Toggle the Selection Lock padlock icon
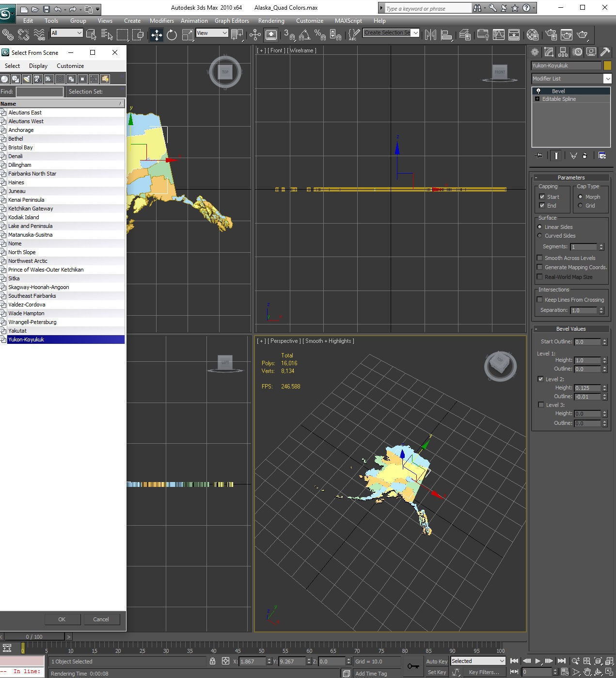 pyautogui.click(x=212, y=661)
